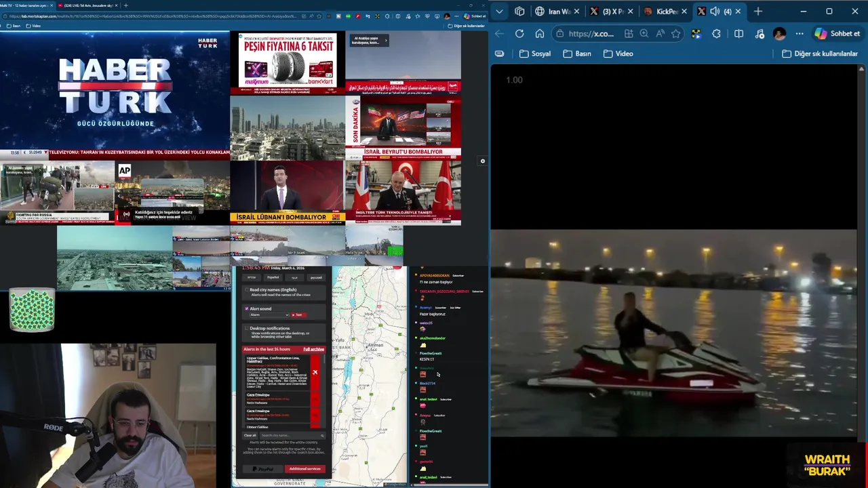Click the Sohbet et button in left browser

475,16
